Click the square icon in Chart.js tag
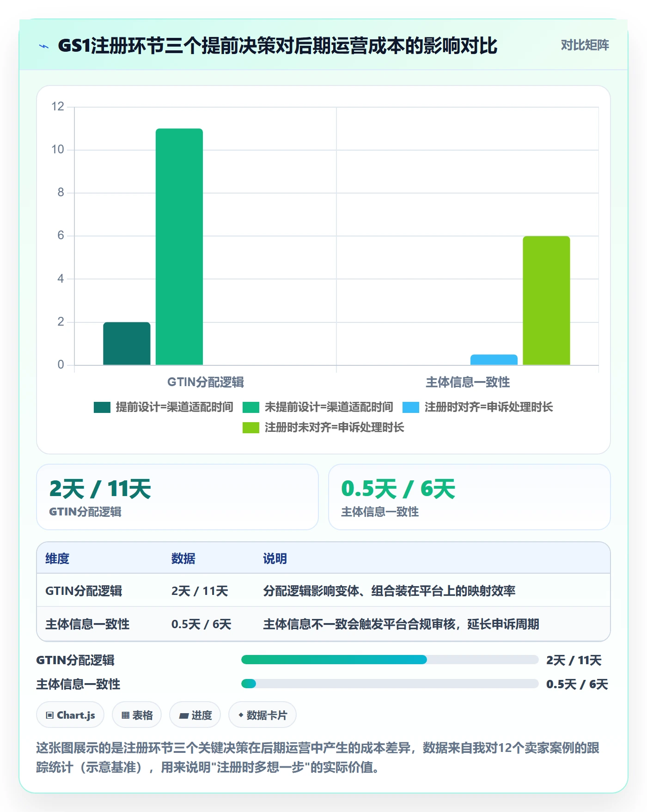 [50, 715]
